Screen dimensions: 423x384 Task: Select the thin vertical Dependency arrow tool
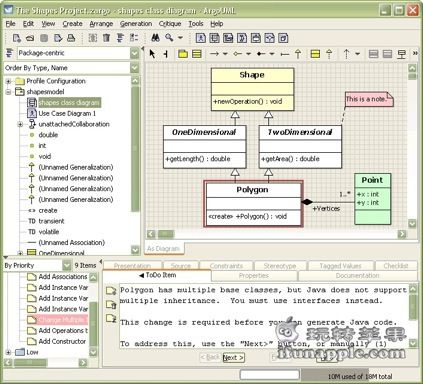(x=346, y=54)
